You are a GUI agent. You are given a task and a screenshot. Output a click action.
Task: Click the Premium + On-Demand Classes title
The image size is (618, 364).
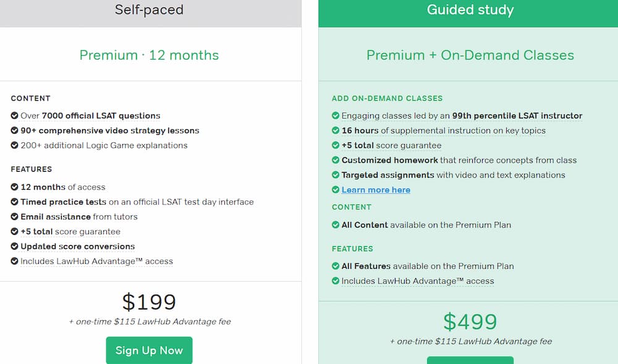tap(470, 55)
